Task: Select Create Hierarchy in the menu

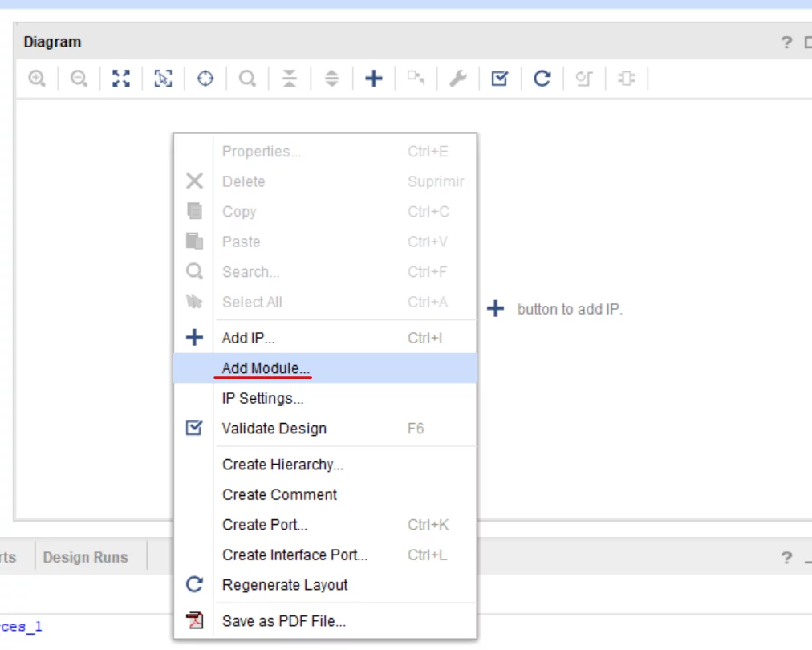Action: [282, 464]
